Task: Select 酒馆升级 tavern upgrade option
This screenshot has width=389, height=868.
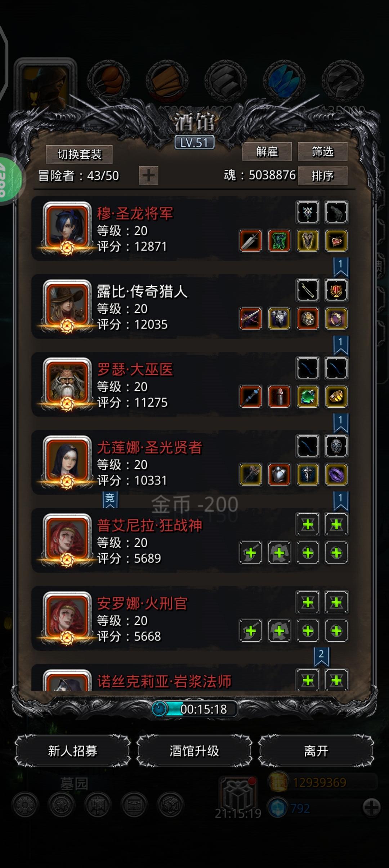Action: 194,751
